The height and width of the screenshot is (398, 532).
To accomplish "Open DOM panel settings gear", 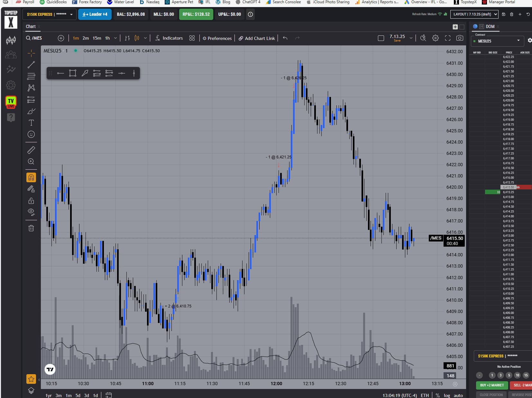I will tap(529, 41).
